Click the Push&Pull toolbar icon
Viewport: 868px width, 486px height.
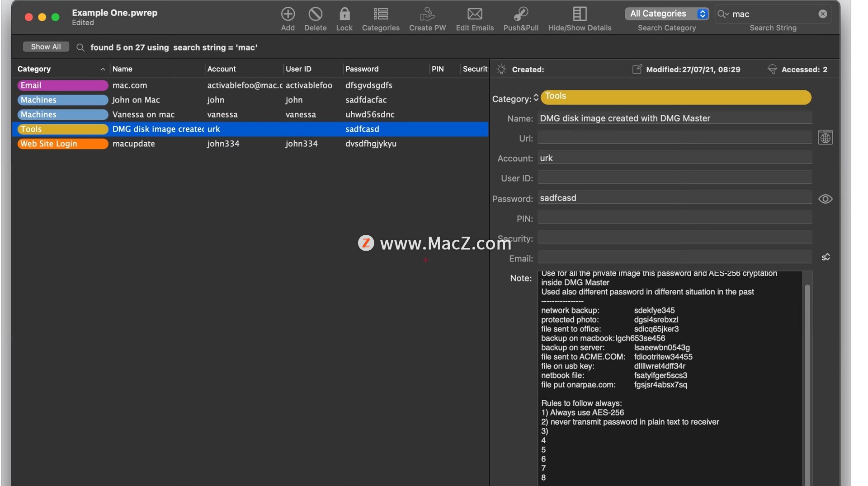point(521,14)
